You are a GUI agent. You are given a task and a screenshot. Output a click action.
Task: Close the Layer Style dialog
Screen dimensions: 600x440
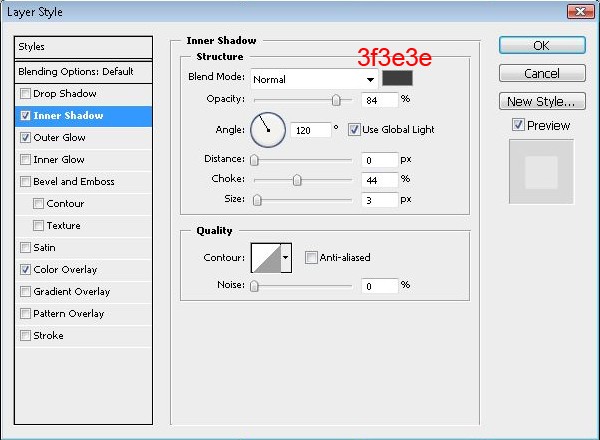tap(580, 11)
